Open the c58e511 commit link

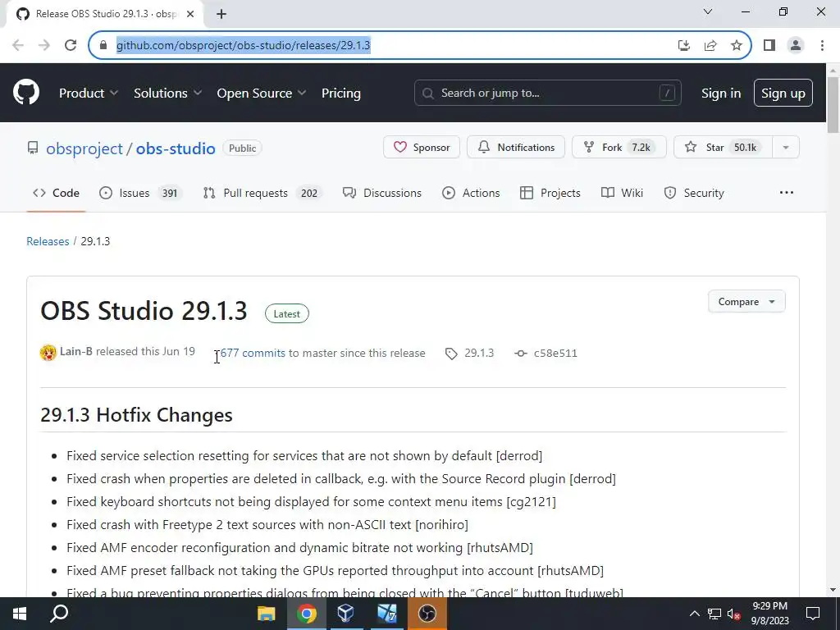click(555, 353)
